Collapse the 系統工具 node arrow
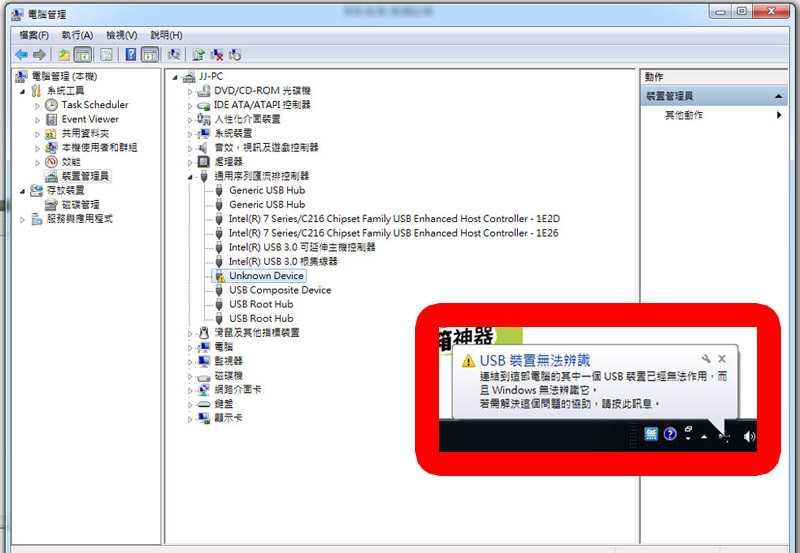 point(22,91)
